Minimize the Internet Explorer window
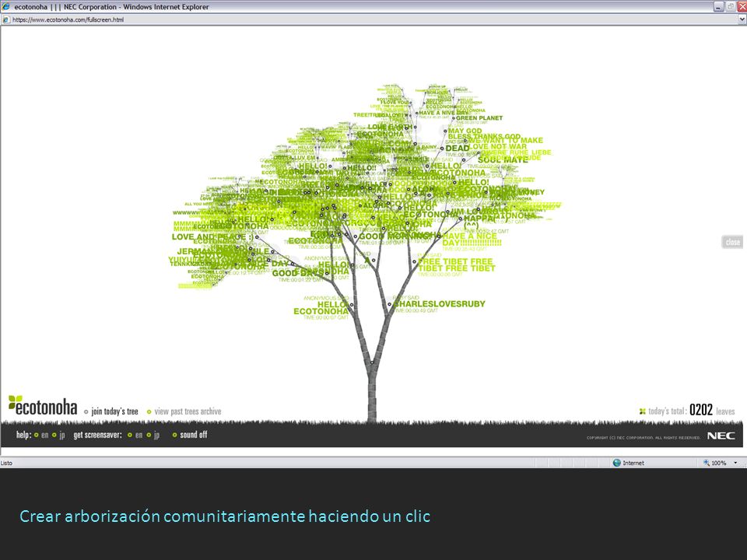 tap(718, 7)
